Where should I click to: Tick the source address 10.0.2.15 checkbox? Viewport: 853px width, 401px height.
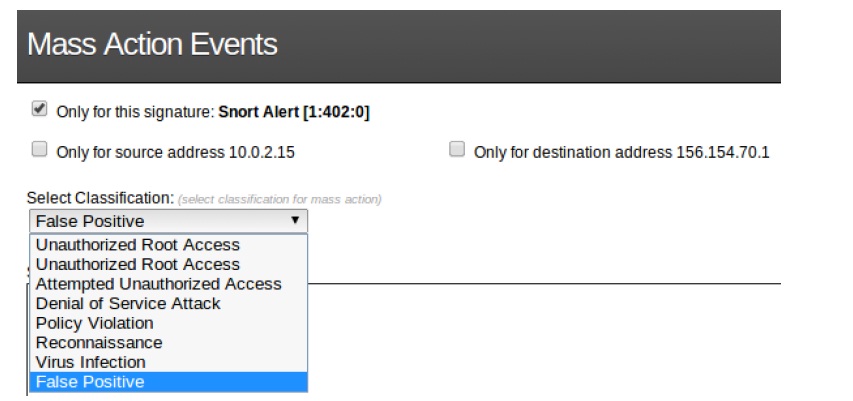tap(39, 150)
